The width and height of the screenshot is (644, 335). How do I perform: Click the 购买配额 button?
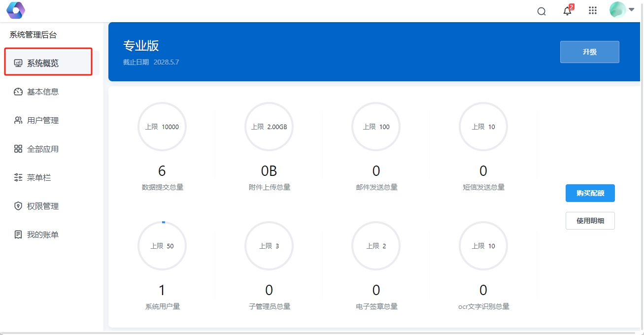point(590,193)
